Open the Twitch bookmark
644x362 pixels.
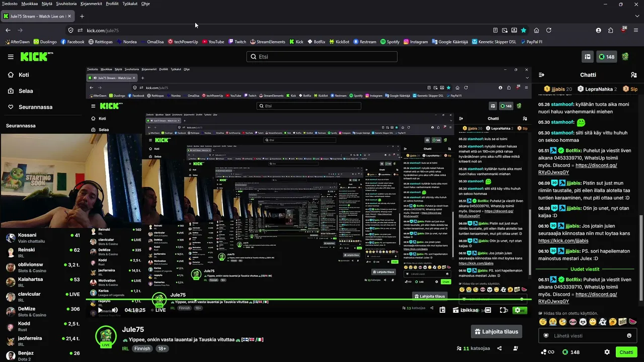pyautogui.click(x=237, y=42)
